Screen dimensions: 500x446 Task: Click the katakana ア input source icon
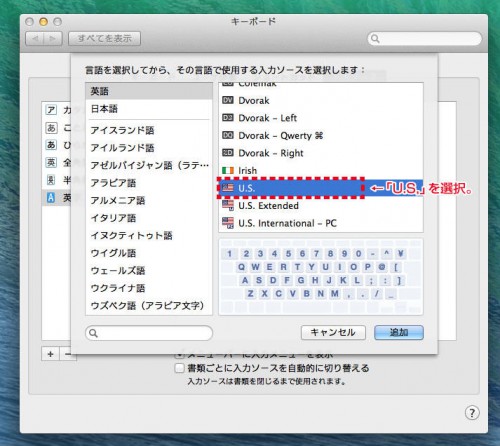51,110
